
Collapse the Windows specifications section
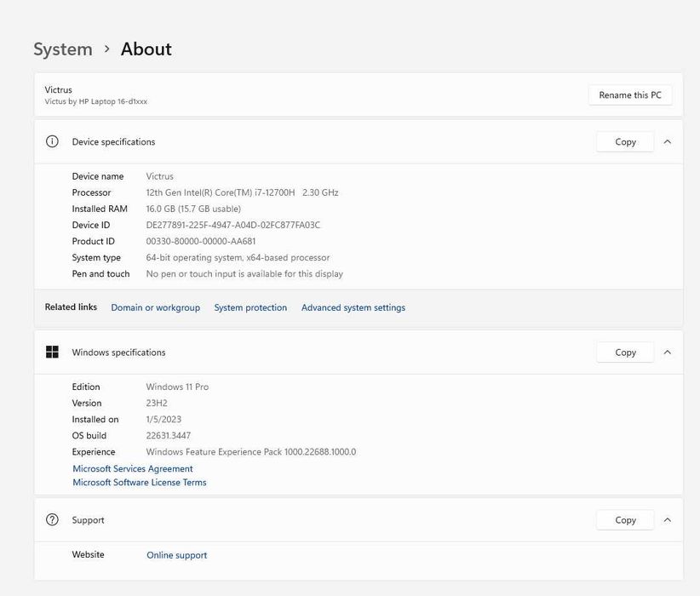668,352
